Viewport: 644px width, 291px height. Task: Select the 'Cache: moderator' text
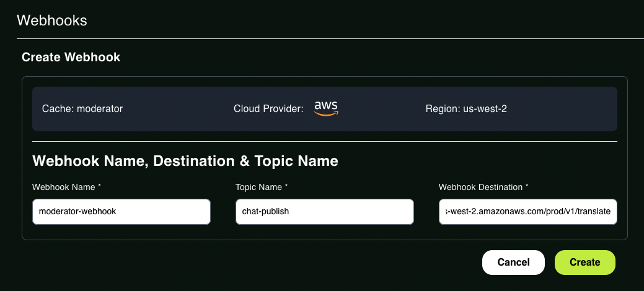(82, 109)
